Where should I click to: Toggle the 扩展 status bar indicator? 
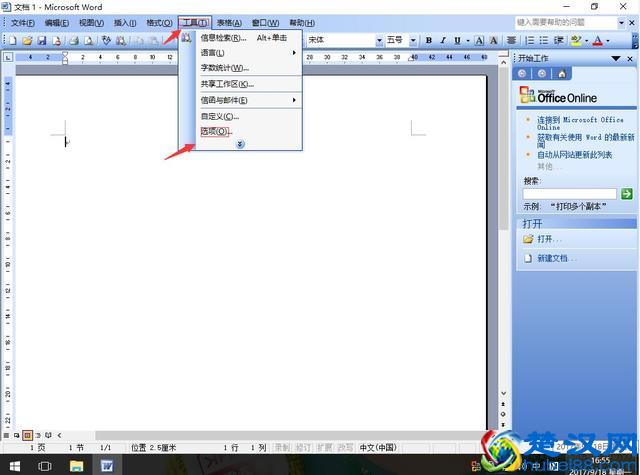click(x=324, y=448)
